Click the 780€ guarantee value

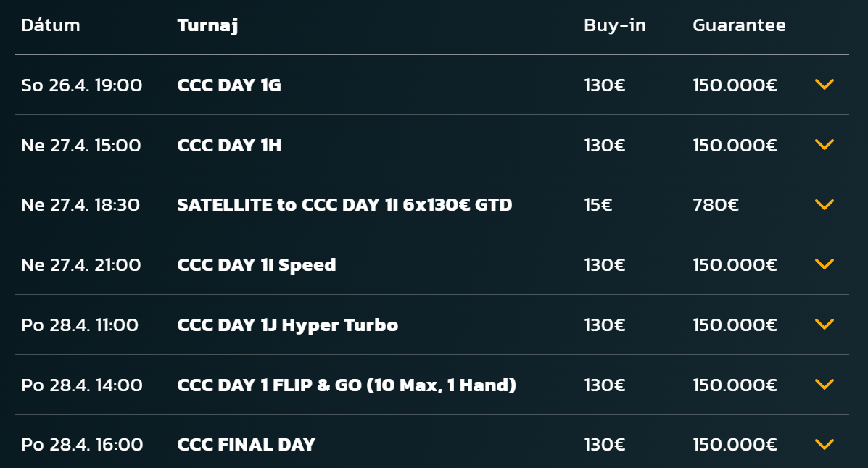(x=716, y=205)
